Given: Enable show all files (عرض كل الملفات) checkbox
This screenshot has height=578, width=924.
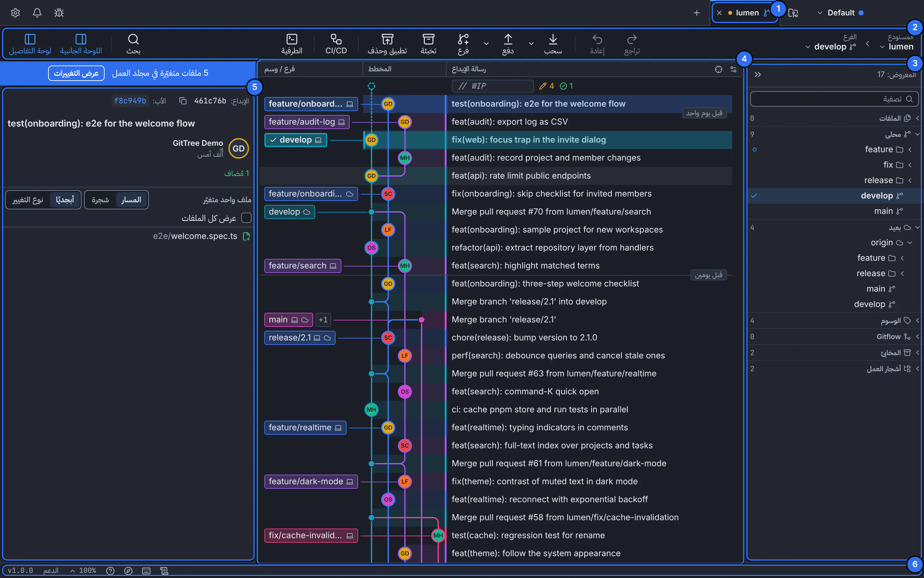Looking at the screenshot, I should (x=247, y=218).
